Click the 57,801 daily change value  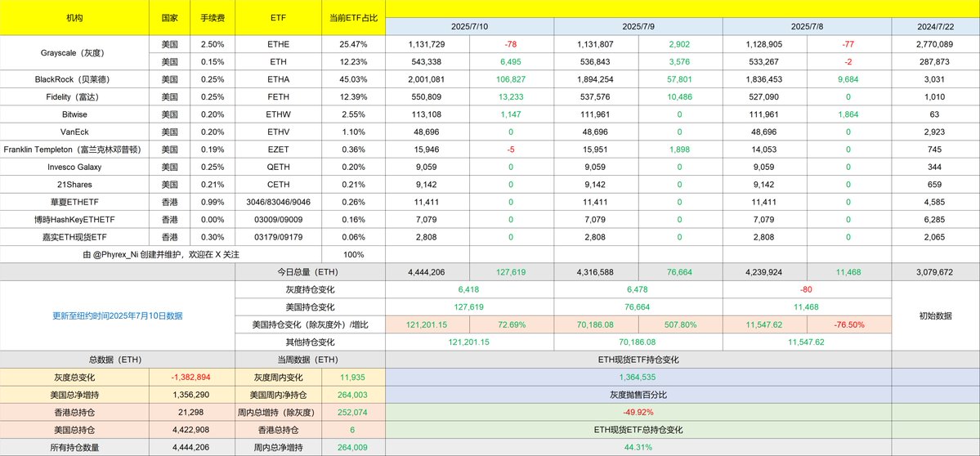click(x=681, y=79)
